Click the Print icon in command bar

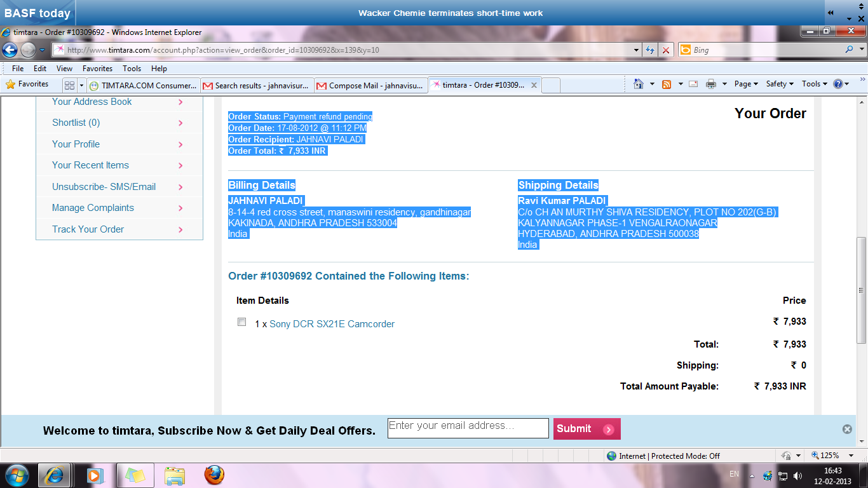pyautogui.click(x=711, y=84)
